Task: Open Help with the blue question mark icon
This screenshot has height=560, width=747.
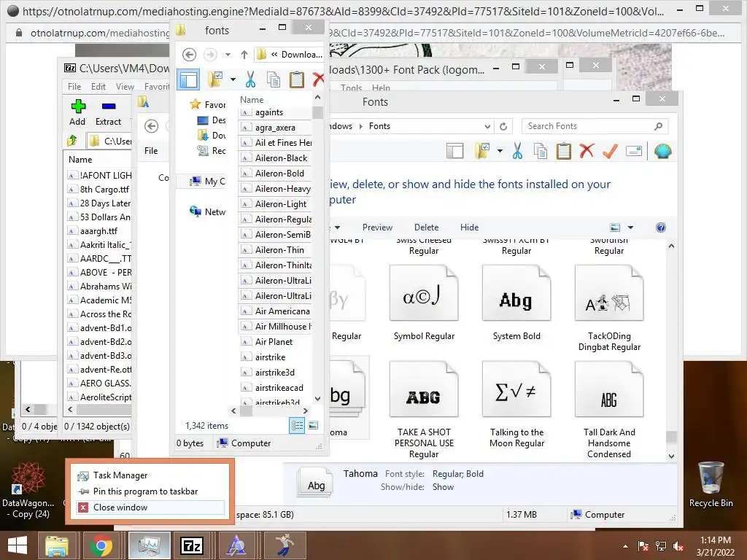Action: 661,227
